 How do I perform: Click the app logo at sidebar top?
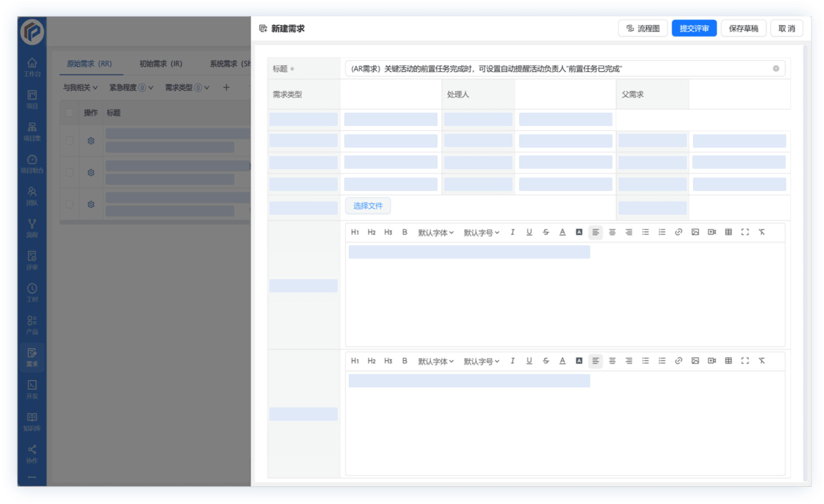[32, 32]
